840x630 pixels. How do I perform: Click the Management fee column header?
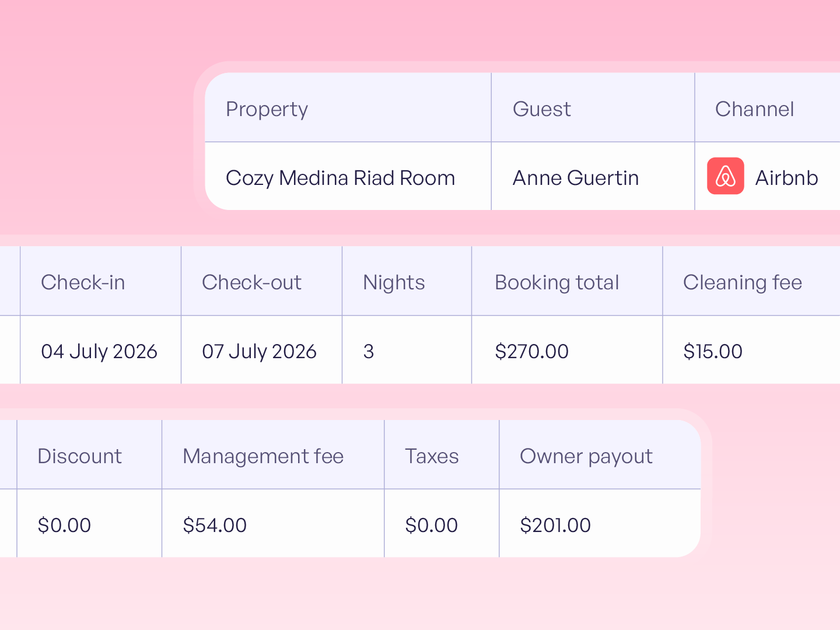tap(263, 457)
